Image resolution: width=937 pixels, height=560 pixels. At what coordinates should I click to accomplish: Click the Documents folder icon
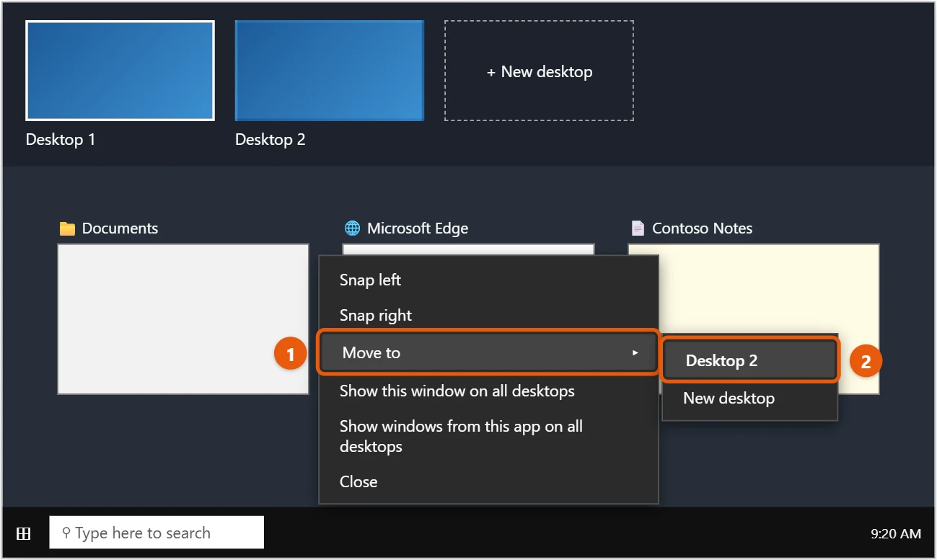coord(67,228)
